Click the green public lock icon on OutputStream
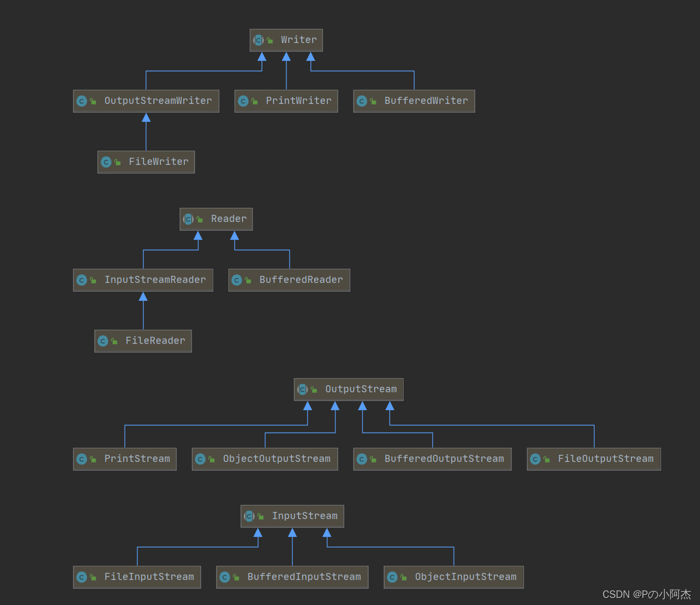 coord(314,390)
